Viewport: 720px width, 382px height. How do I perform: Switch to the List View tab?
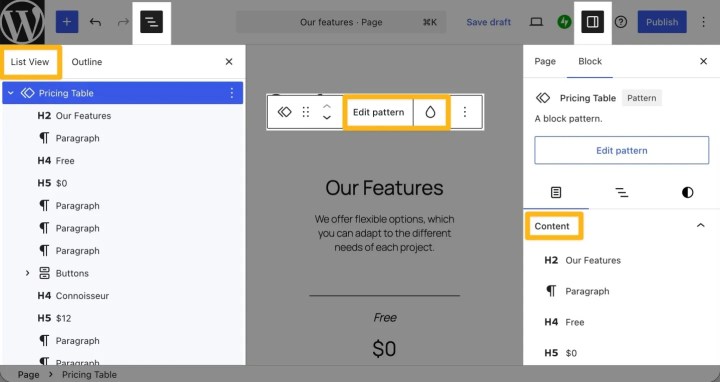coord(30,62)
